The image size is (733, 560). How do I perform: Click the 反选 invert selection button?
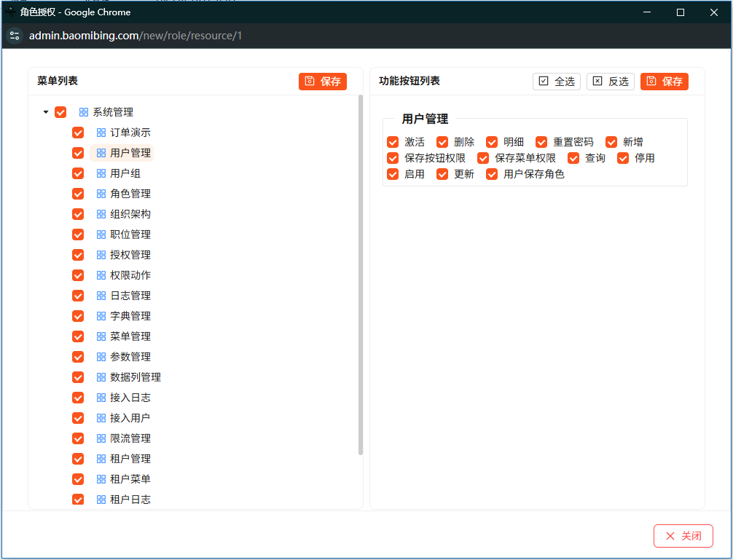(x=610, y=82)
